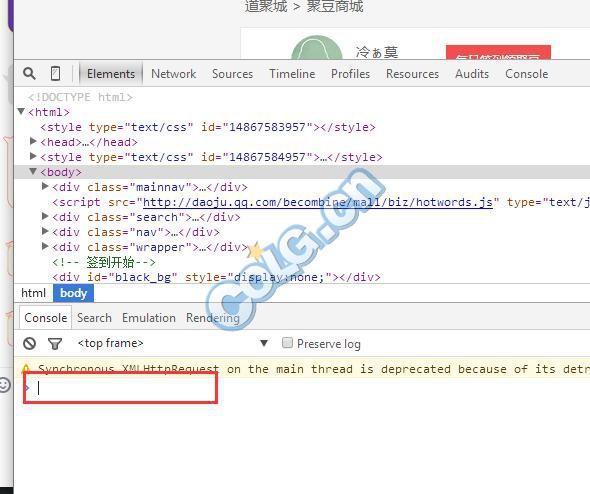The height and width of the screenshot is (494, 590).
Task: Expand the div class nav node
Action: pyautogui.click(x=45, y=231)
